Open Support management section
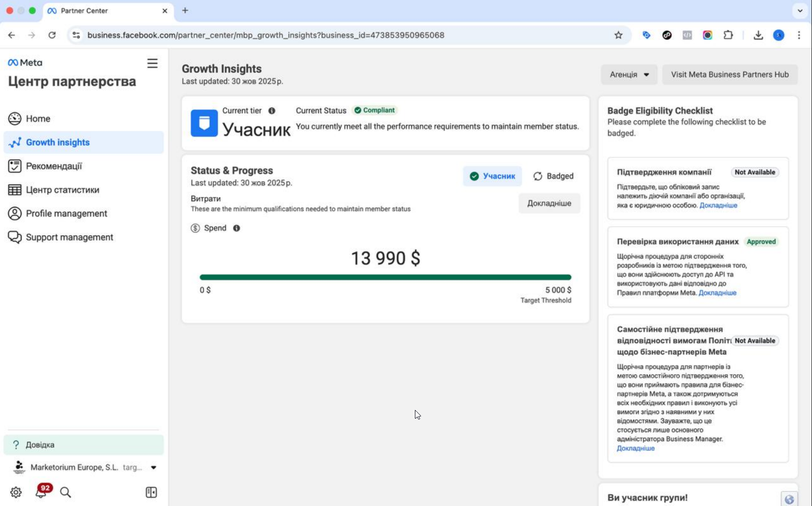Screen dimensions: 812x506 tap(83, 237)
